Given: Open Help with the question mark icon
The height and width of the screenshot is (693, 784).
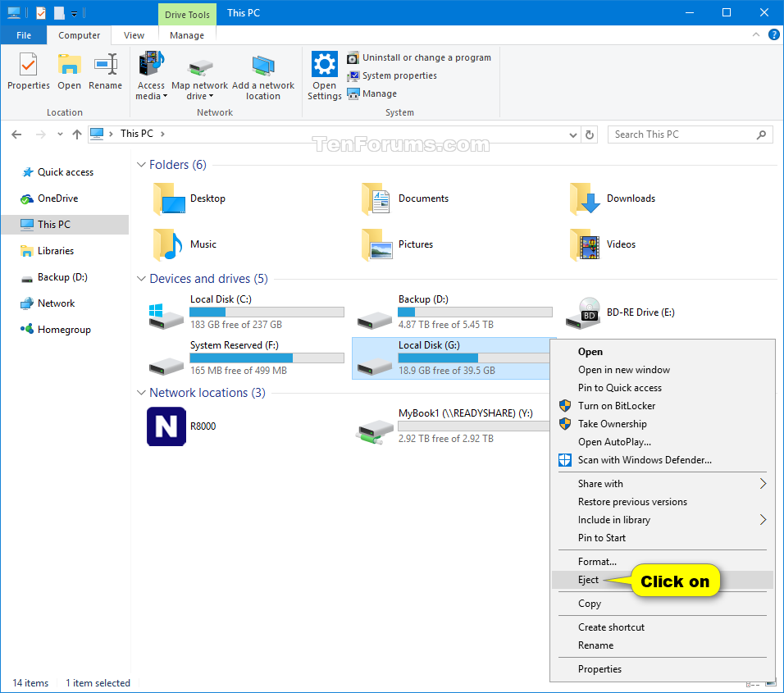Looking at the screenshot, I should pyautogui.click(x=773, y=34).
